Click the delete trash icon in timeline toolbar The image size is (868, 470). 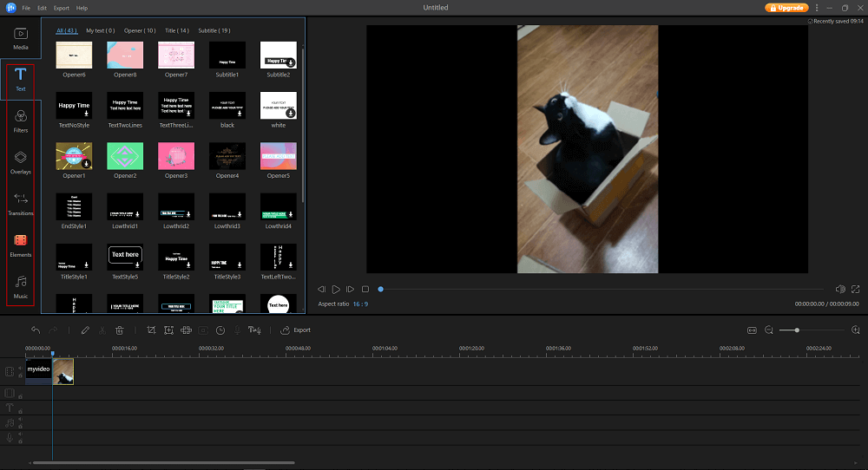pos(120,330)
